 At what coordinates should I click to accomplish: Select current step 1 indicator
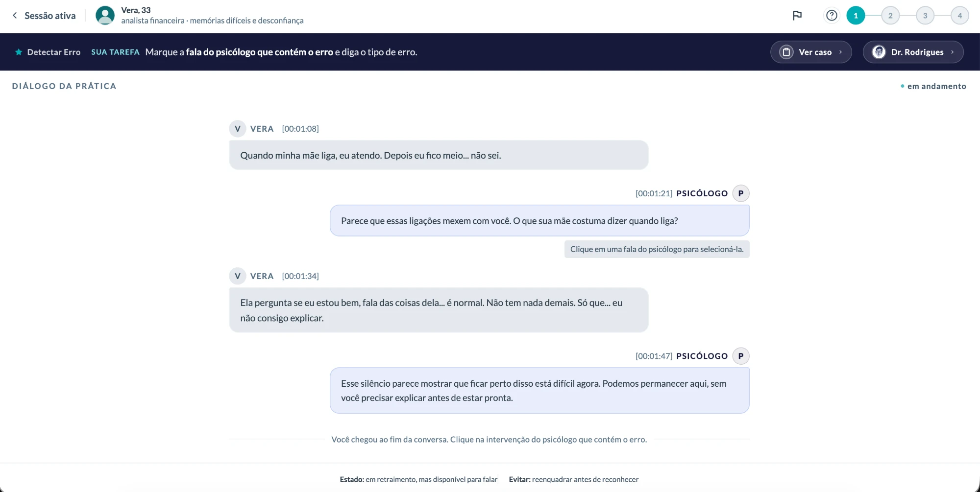click(x=856, y=16)
